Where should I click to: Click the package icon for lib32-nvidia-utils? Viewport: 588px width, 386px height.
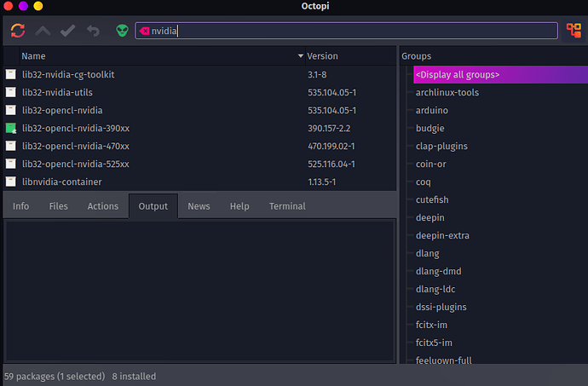pos(11,92)
